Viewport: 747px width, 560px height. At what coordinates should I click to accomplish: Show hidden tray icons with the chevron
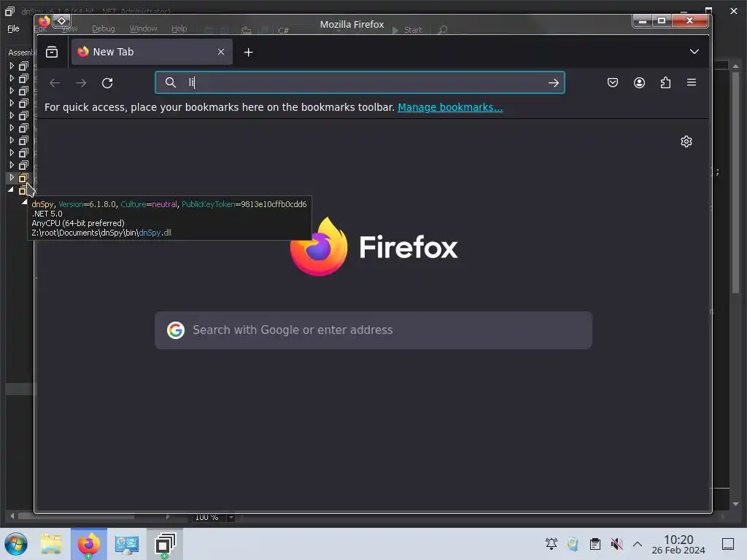coord(638,544)
